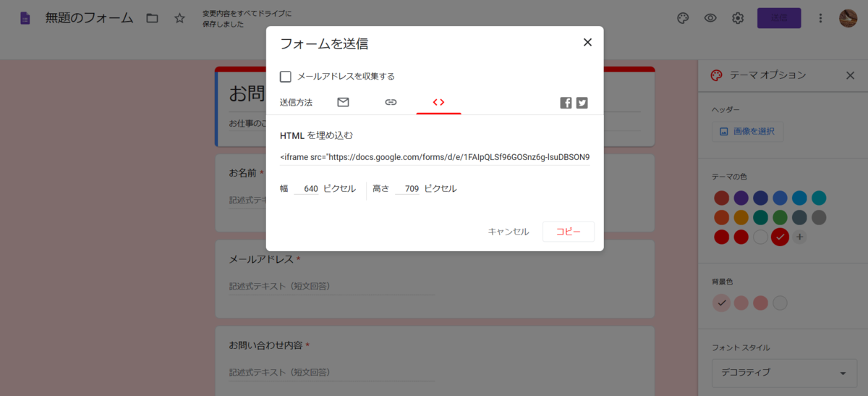Open form settings gear icon
This screenshot has width=868, height=396.
tap(738, 18)
